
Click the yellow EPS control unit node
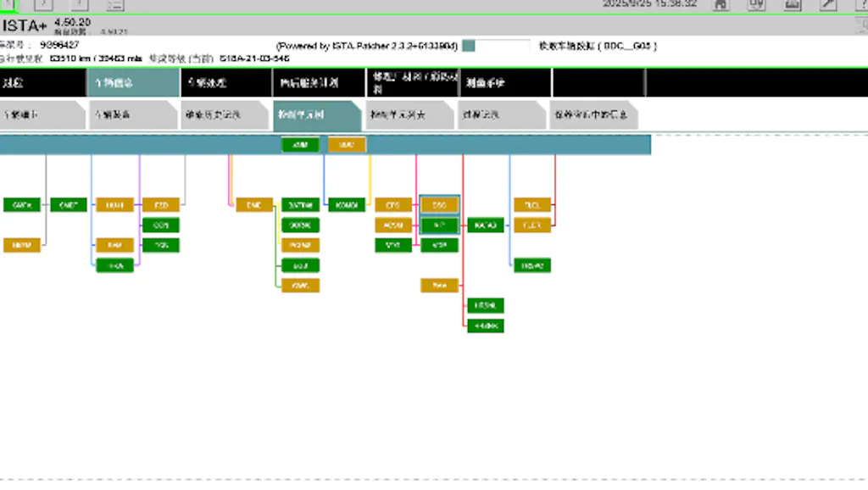(x=393, y=205)
